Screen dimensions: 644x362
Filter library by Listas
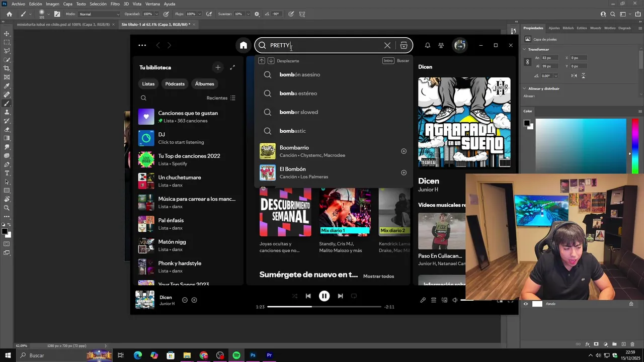tap(148, 84)
